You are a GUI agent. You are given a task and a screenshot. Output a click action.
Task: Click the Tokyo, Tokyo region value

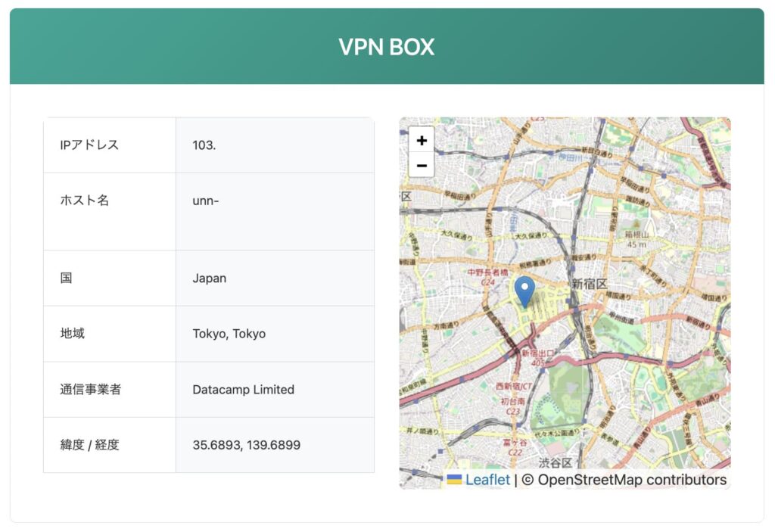click(x=229, y=334)
